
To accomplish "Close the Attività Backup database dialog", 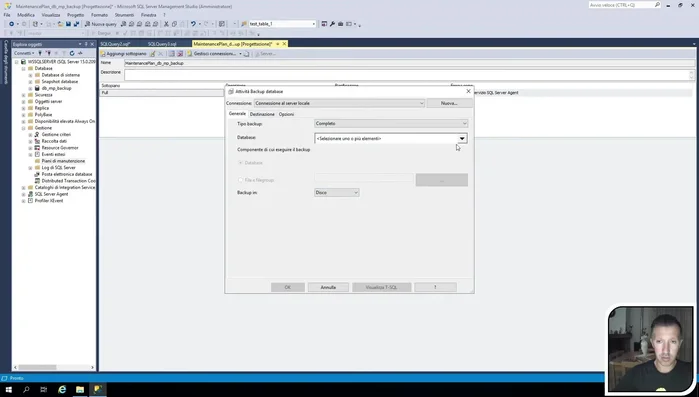I will [468, 91].
